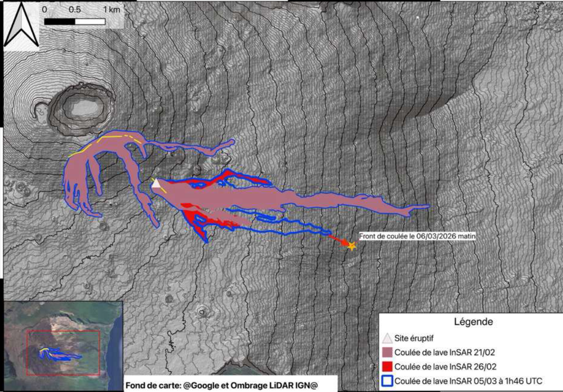The height and width of the screenshot is (392, 563).
Task: Click the 'Légende' title
Action: pyautogui.click(x=473, y=322)
